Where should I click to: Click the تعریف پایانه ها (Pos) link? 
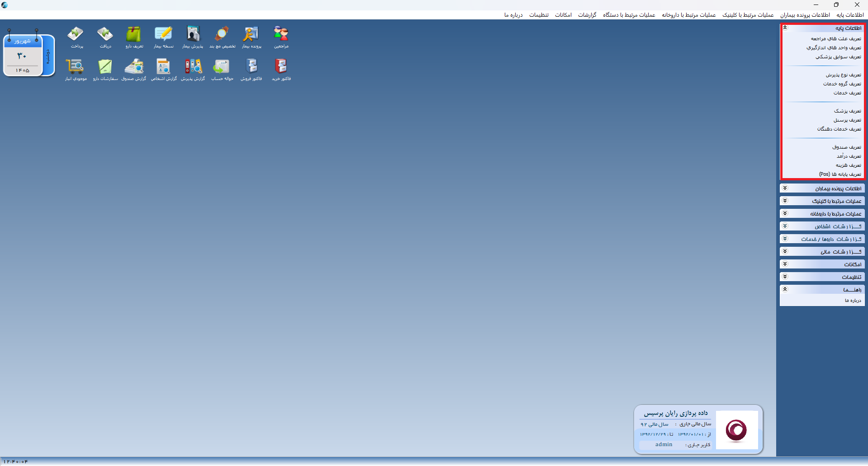pyautogui.click(x=840, y=174)
